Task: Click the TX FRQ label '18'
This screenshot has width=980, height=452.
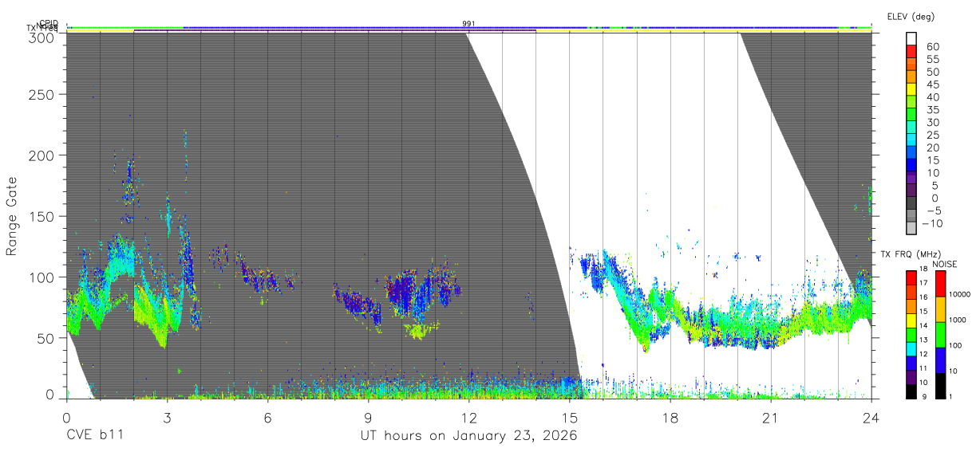Action: pos(923,269)
